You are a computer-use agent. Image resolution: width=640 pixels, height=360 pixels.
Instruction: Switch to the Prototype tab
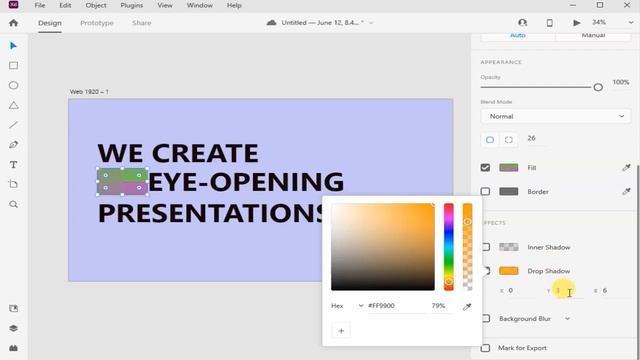[97, 23]
